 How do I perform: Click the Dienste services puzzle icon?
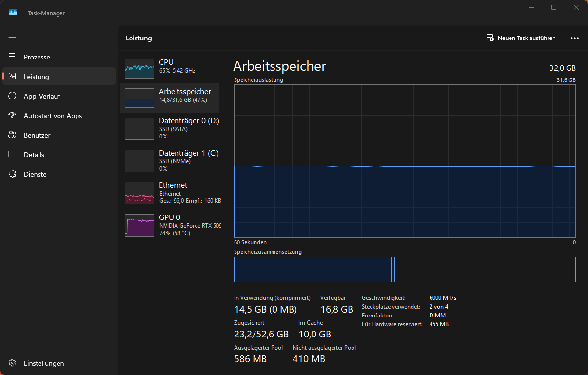tap(13, 174)
